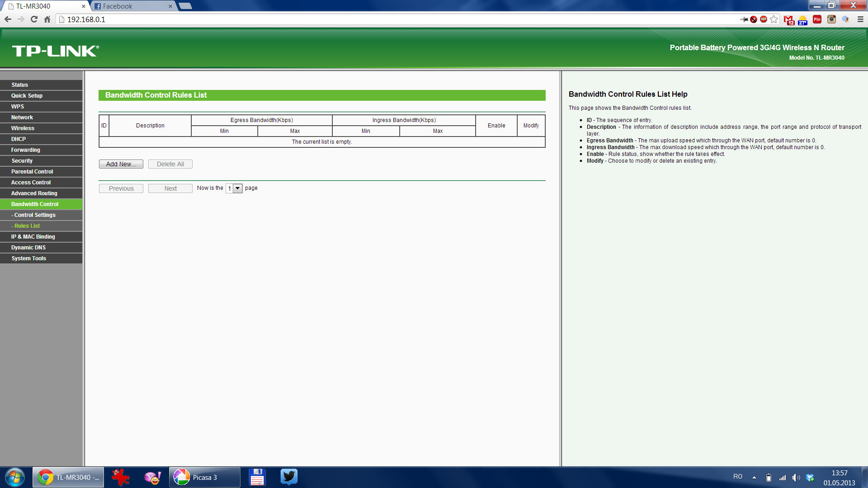
Task: Click the TP-LINK logo
Action: [x=55, y=51]
